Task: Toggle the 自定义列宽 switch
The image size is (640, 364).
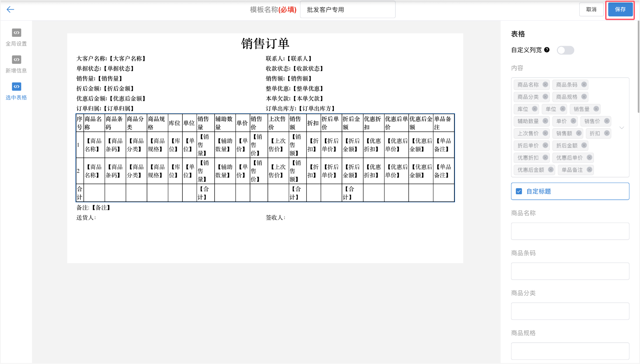Action: [x=566, y=50]
